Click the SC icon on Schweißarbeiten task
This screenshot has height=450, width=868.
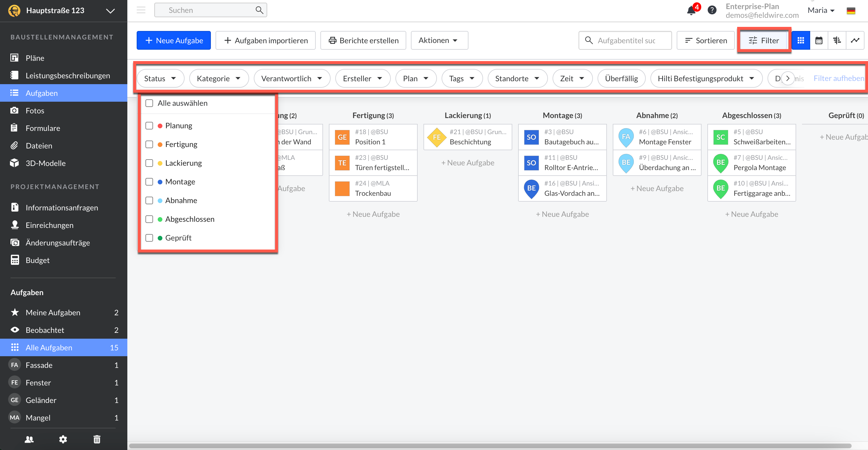coord(721,137)
